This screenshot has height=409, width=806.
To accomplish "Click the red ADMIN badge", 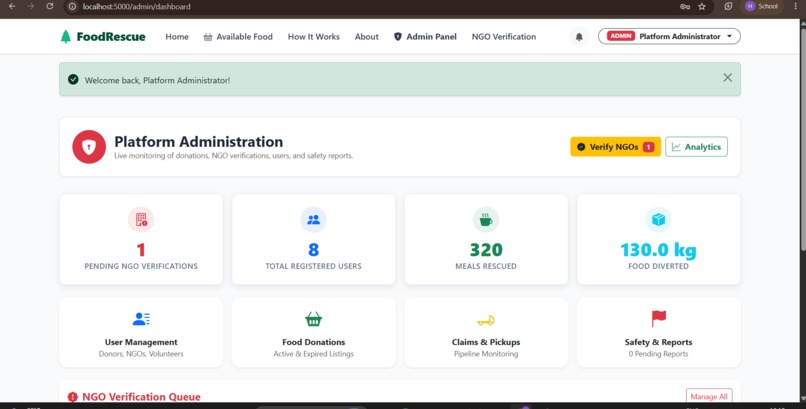I will click(621, 36).
